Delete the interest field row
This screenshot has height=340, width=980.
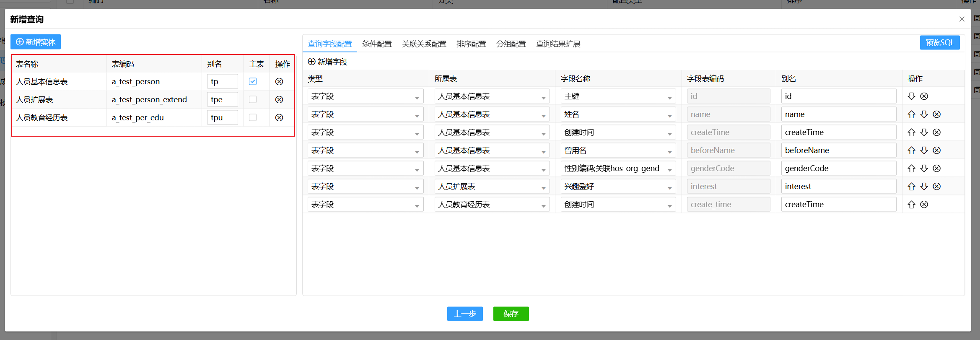coord(937,187)
